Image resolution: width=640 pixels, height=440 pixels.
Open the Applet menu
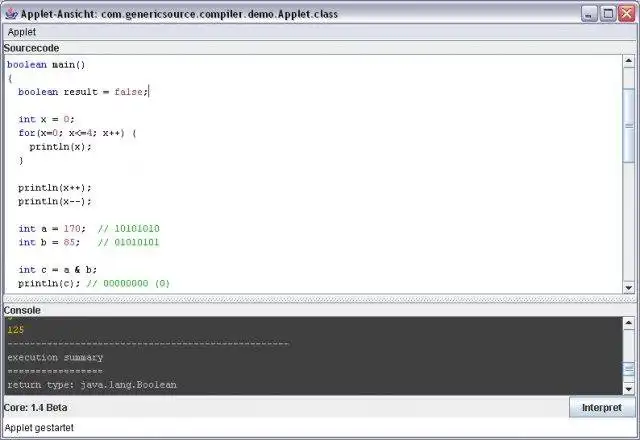pos(22,32)
